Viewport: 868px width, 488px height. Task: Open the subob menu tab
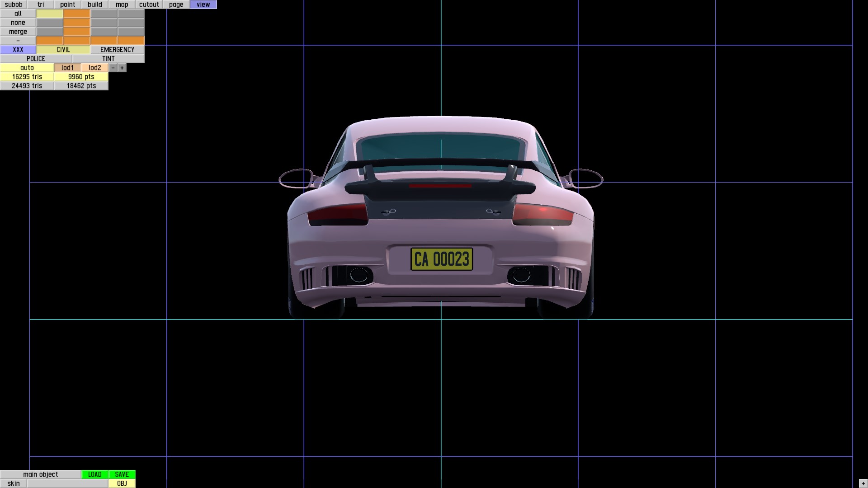(14, 5)
